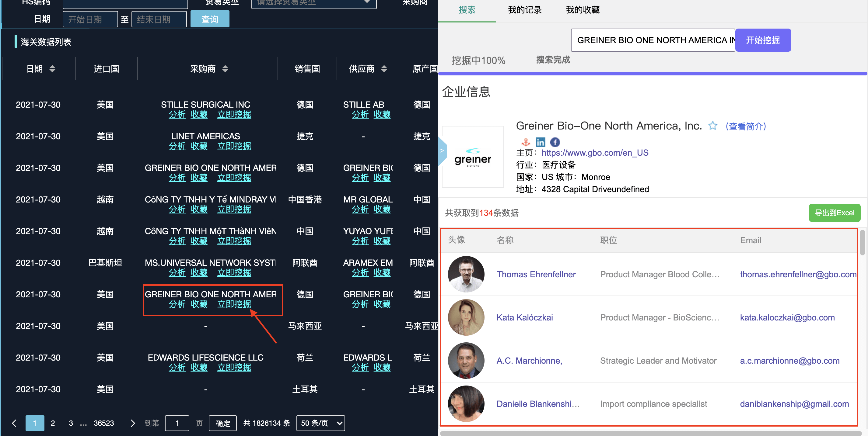Click the red anchor customs icon

(526, 142)
